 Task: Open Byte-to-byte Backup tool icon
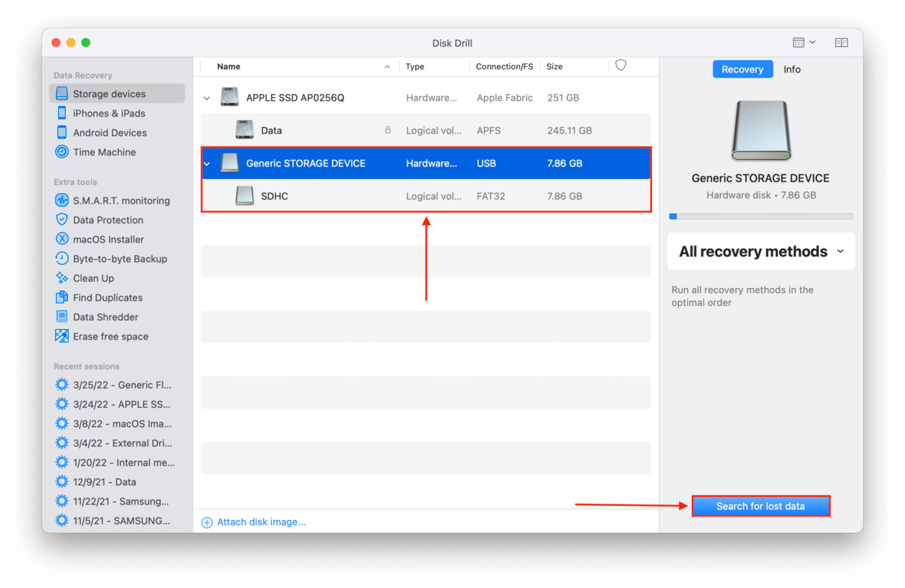[62, 259]
